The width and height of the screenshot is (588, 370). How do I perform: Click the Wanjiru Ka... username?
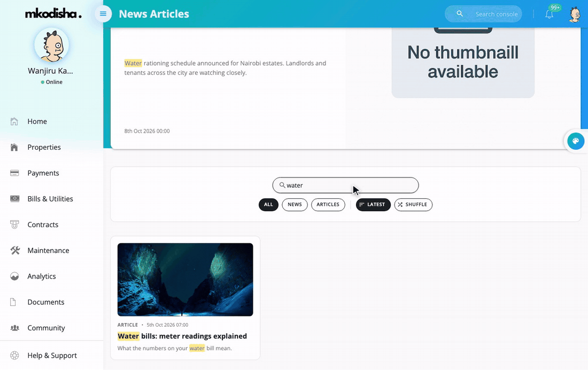50,71
